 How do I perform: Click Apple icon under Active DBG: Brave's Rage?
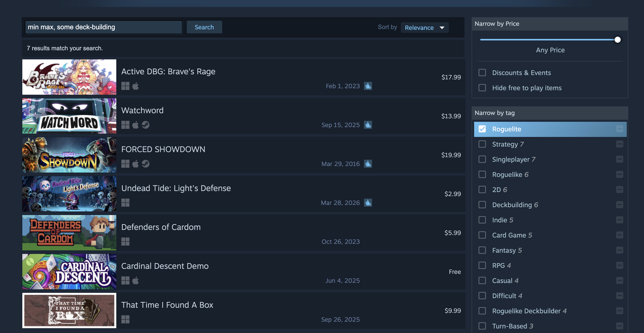(135, 86)
